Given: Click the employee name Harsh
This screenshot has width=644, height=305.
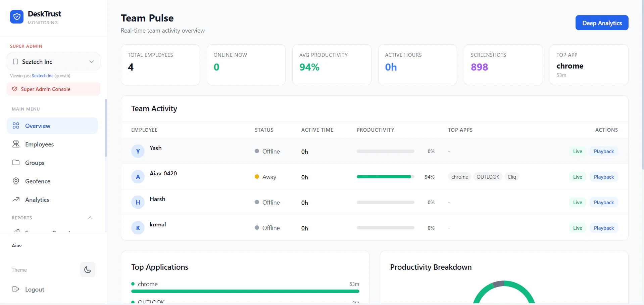Looking at the screenshot, I should (157, 199).
